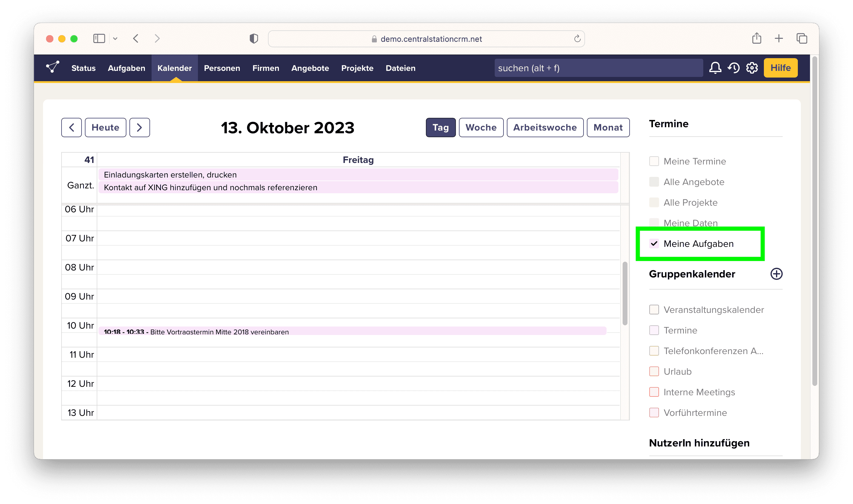
Task: Click the privacy shield icon
Action: click(253, 39)
